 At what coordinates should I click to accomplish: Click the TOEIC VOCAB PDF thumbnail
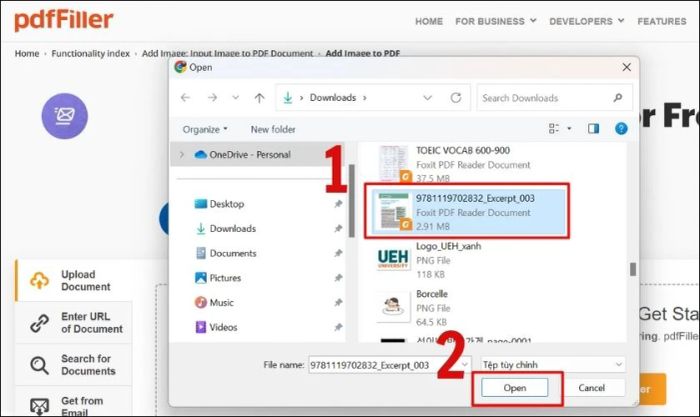(x=393, y=163)
